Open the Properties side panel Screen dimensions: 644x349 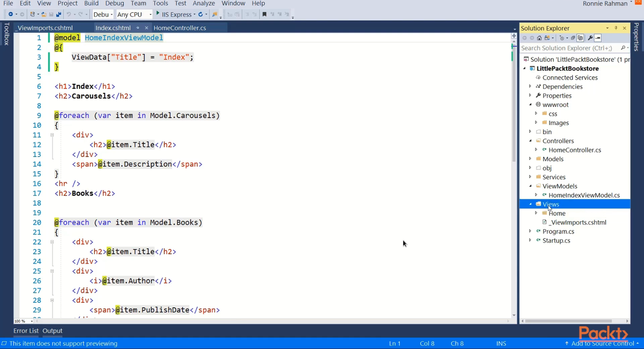coord(636,37)
